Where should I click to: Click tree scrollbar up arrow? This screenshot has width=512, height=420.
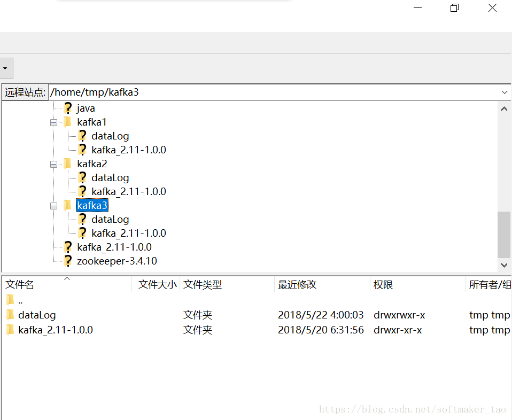tap(504, 109)
